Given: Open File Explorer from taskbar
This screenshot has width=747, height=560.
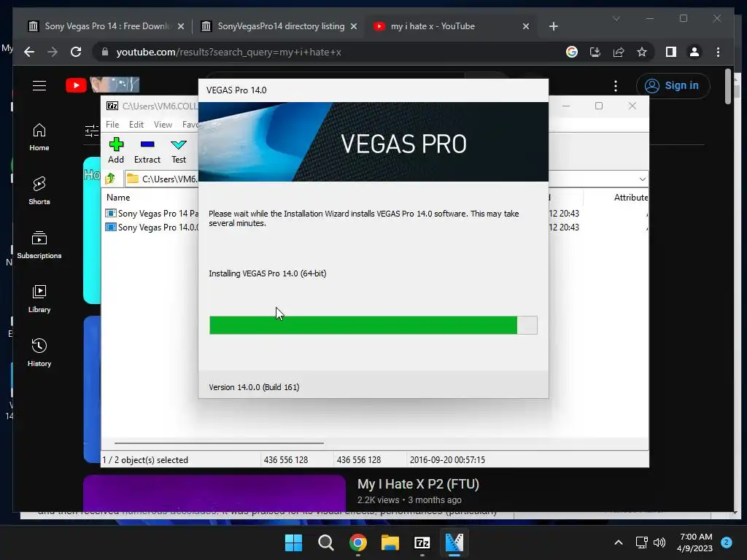Looking at the screenshot, I should pyautogui.click(x=390, y=542).
